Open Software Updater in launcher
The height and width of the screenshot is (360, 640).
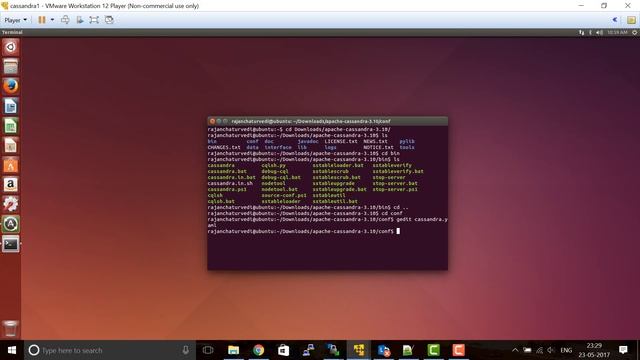11,224
